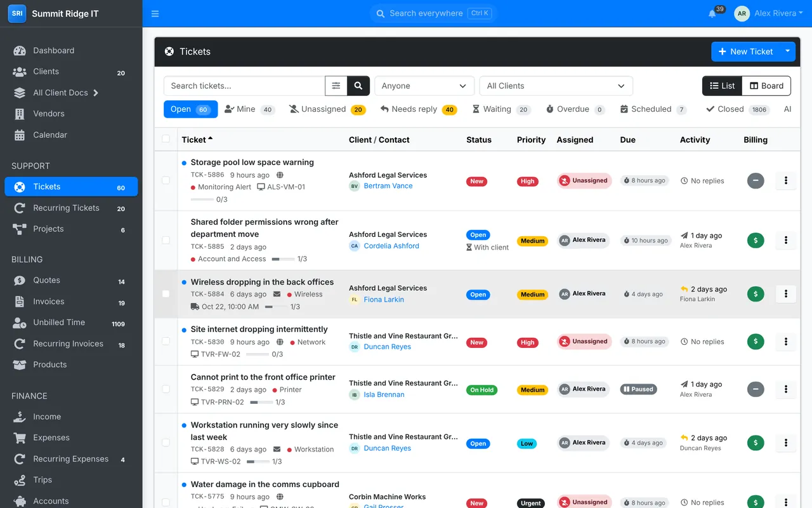Image resolution: width=812 pixels, height=508 pixels.
Task: Open notifications bell icon
Action: (712, 13)
